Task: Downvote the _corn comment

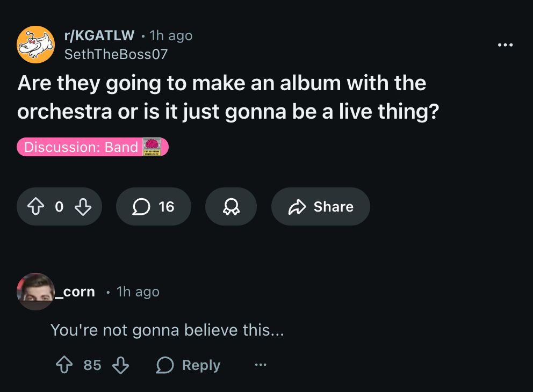Action: (120, 365)
